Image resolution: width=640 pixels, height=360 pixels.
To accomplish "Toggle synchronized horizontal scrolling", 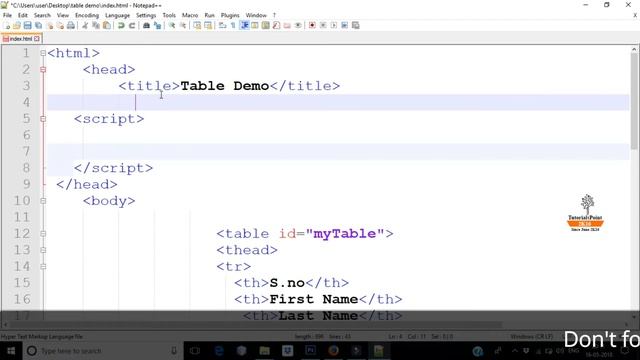I will click(x=208, y=25).
